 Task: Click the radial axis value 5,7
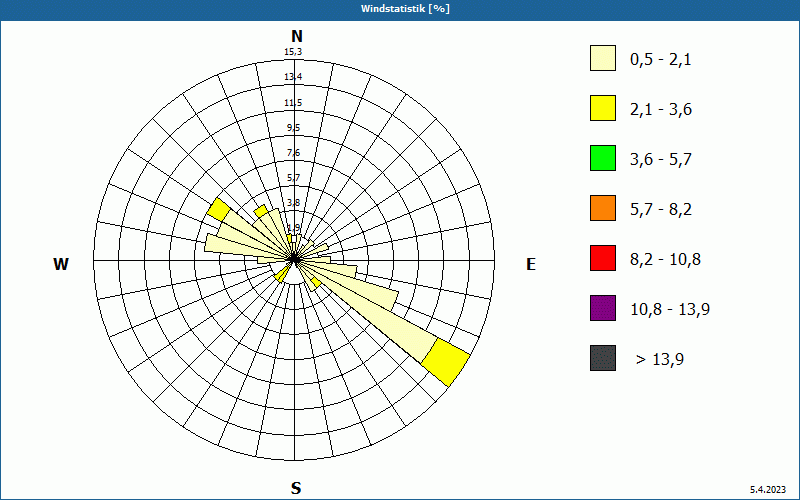[x=293, y=178]
